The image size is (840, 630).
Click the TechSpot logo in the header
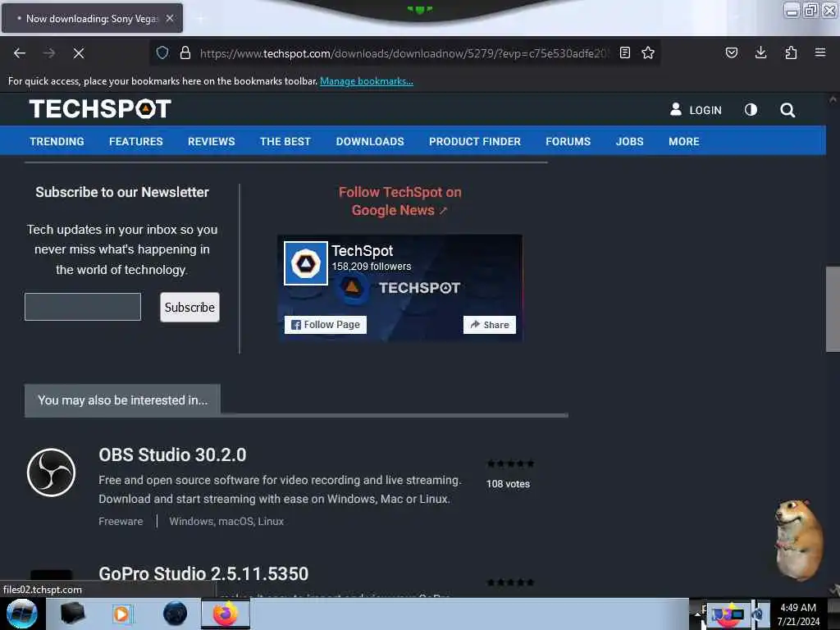(100, 109)
